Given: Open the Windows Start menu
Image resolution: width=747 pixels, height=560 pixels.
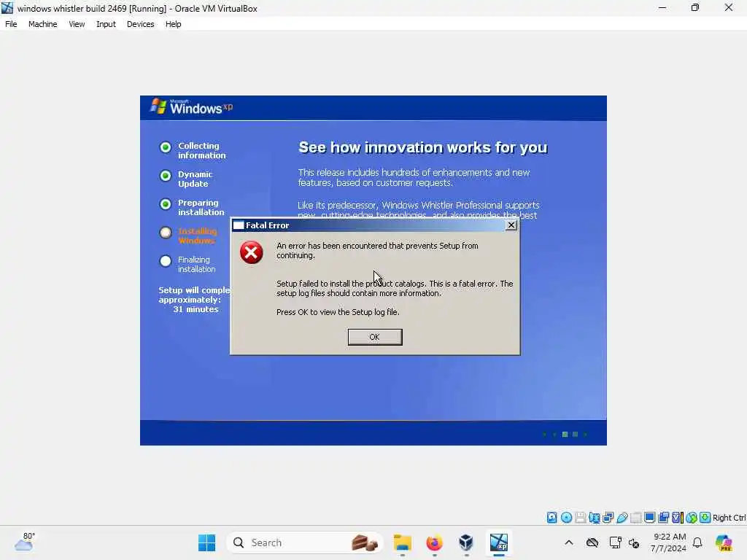Looking at the screenshot, I should [206, 542].
